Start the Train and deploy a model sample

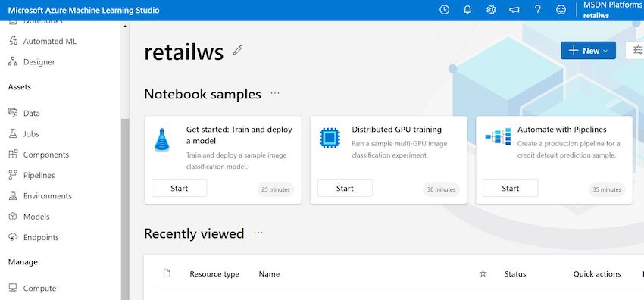point(179,188)
